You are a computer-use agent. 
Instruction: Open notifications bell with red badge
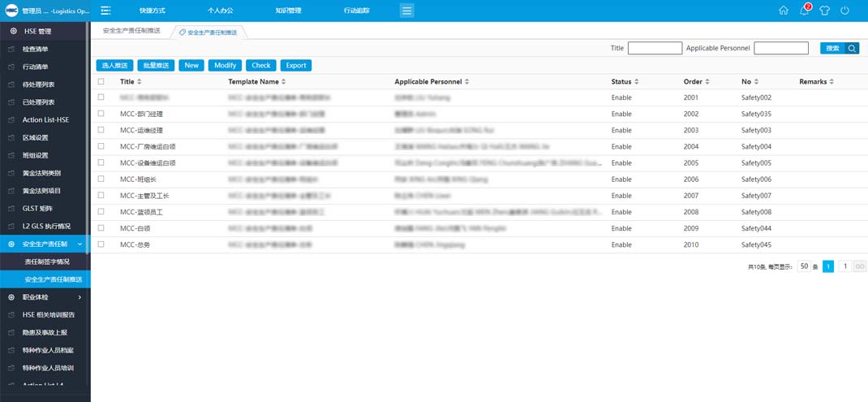(x=804, y=11)
